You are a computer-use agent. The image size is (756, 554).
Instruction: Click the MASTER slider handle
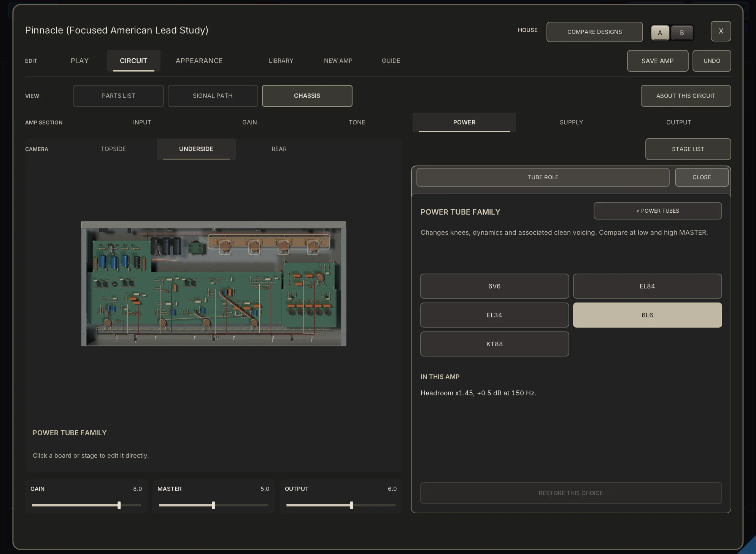(x=213, y=505)
